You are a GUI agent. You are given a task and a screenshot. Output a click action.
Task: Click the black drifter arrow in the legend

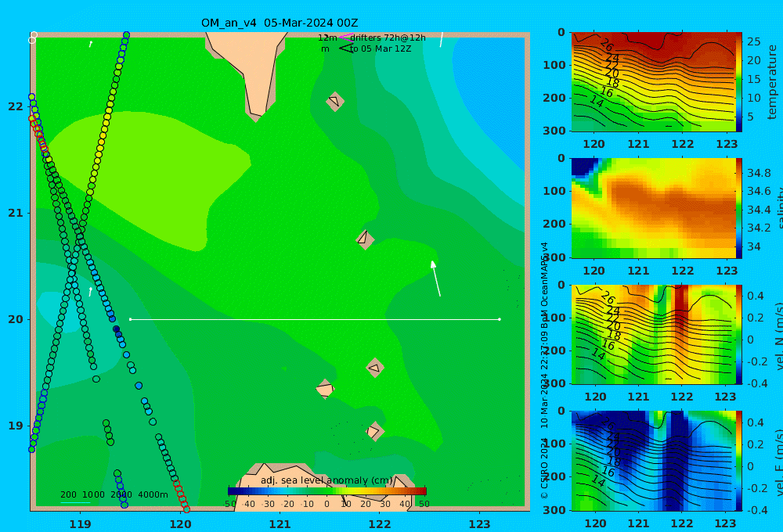pyautogui.click(x=345, y=49)
